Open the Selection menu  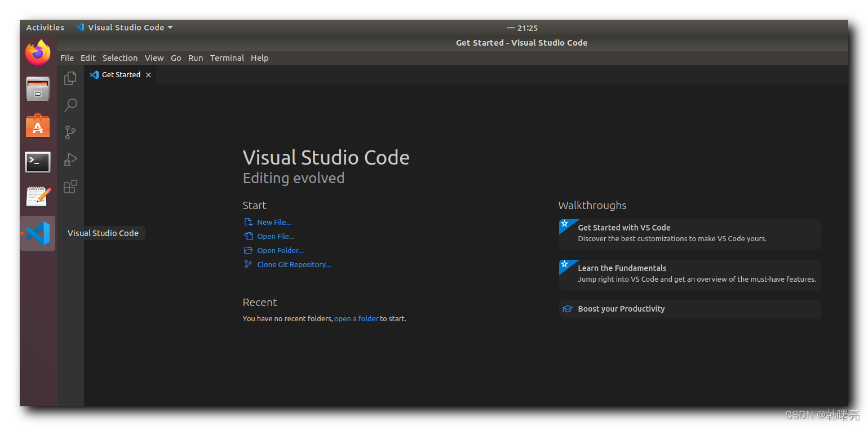pyautogui.click(x=120, y=58)
